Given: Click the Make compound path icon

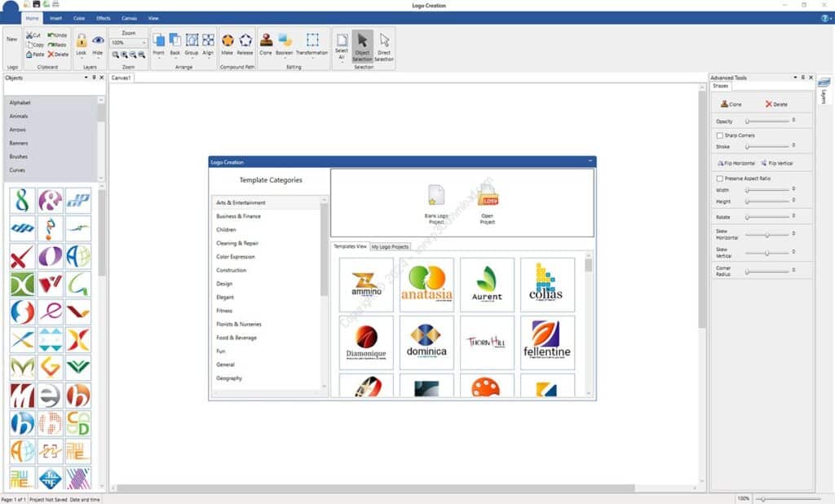Looking at the screenshot, I should (228, 41).
